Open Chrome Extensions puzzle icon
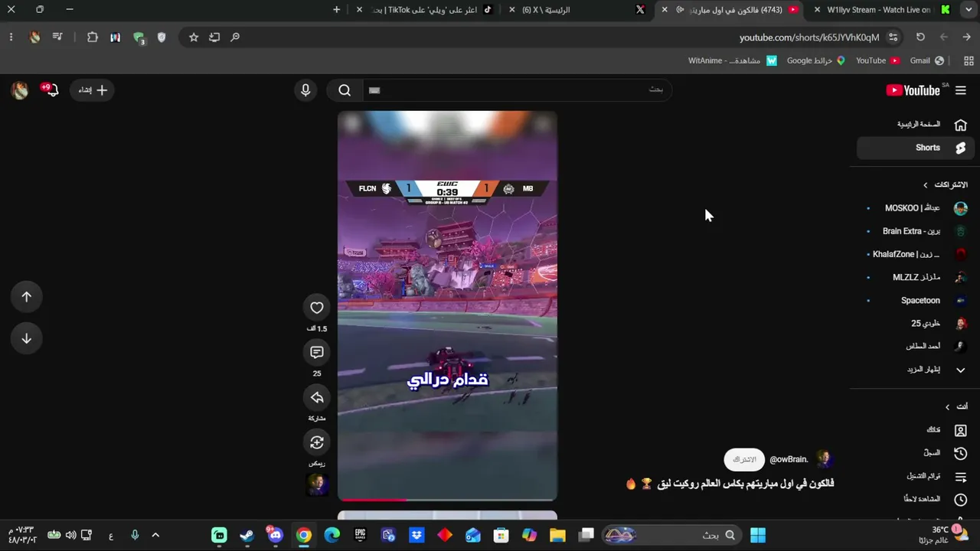The height and width of the screenshot is (551, 980). (x=93, y=37)
